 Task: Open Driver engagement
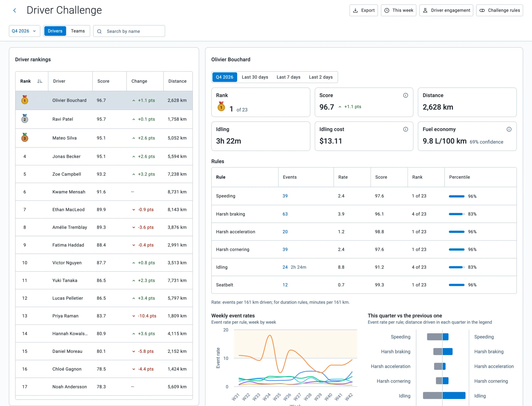coord(446,10)
